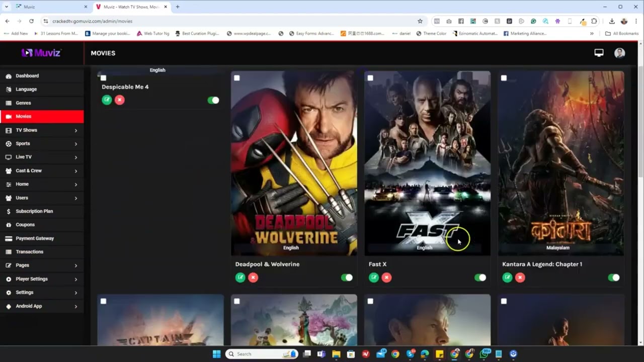
Task: Expand the Settings submenu arrow
Action: tap(76, 293)
